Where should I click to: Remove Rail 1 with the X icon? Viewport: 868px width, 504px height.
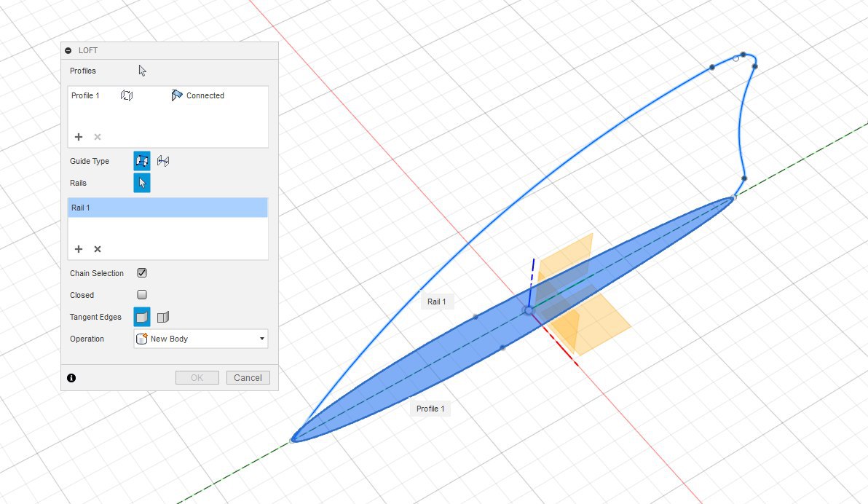98,249
